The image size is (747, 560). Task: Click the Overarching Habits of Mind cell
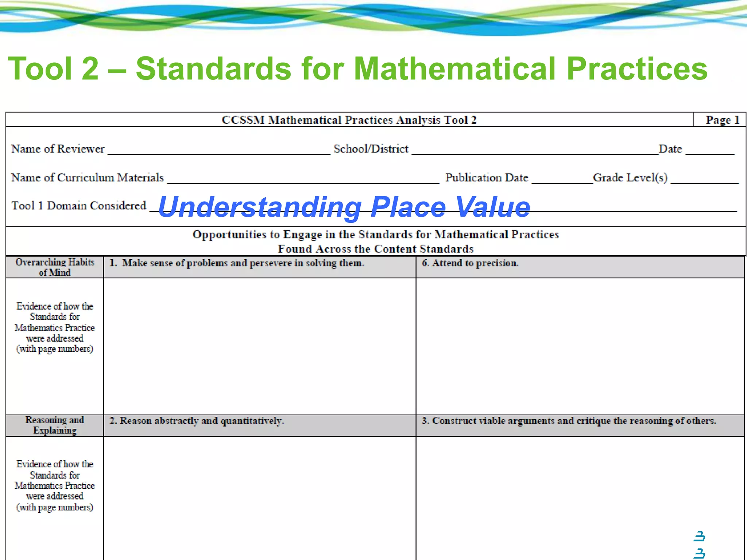tap(55, 267)
